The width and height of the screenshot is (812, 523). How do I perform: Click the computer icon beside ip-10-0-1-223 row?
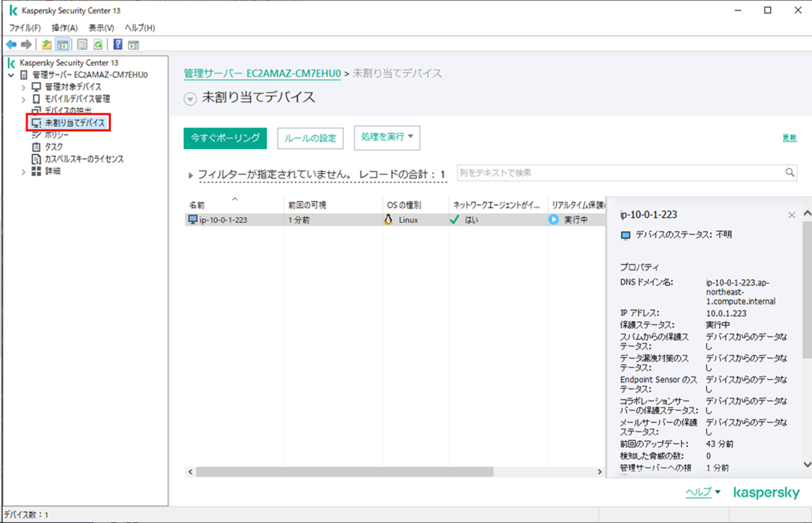click(x=192, y=220)
